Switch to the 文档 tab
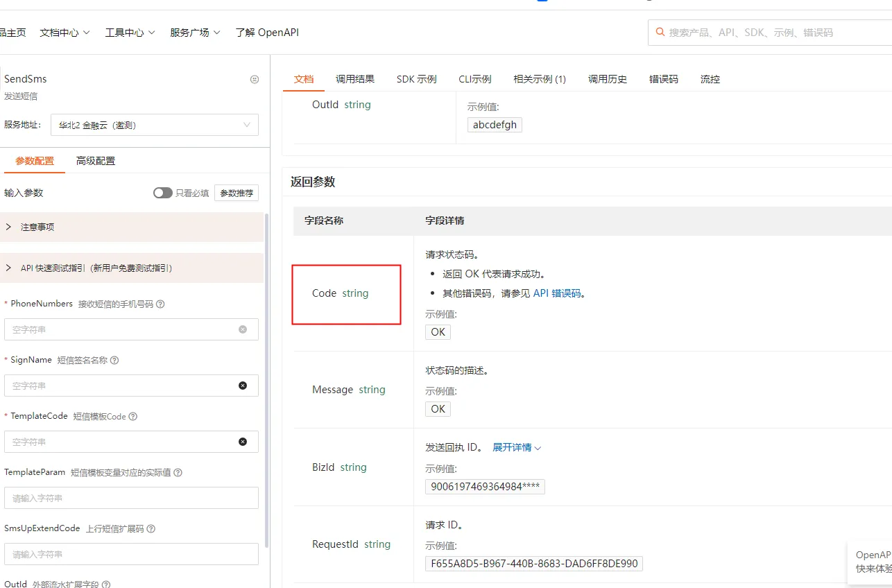The image size is (892, 588). [304, 79]
